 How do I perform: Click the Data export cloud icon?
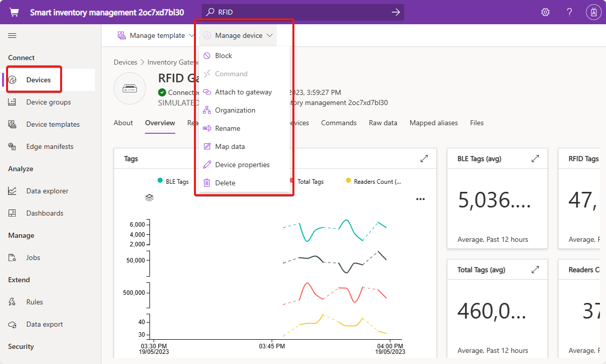click(13, 324)
